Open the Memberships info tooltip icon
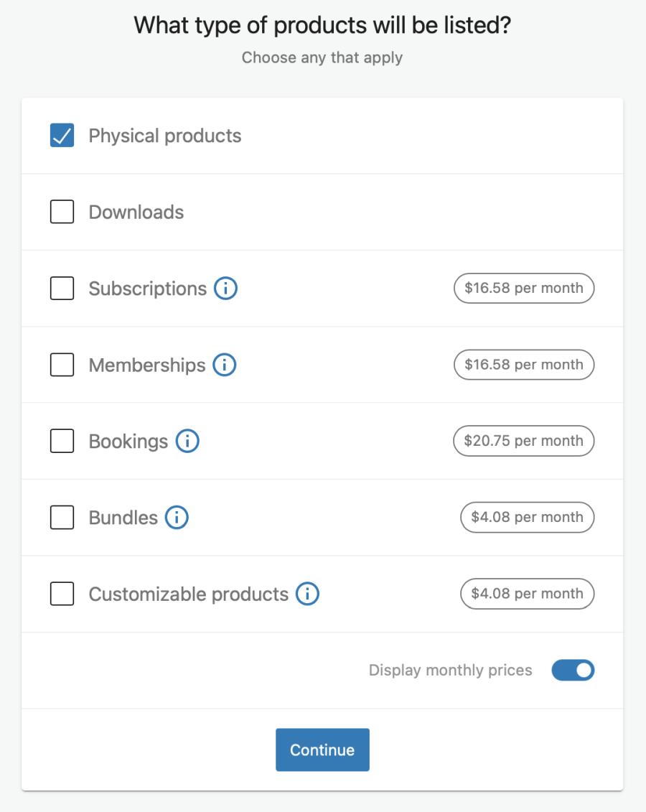646x812 pixels. (224, 365)
